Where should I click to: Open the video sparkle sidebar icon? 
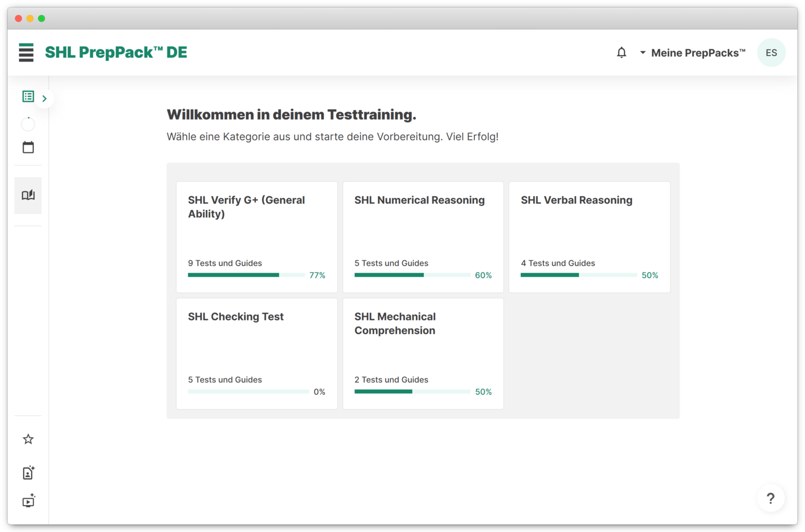(28, 501)
